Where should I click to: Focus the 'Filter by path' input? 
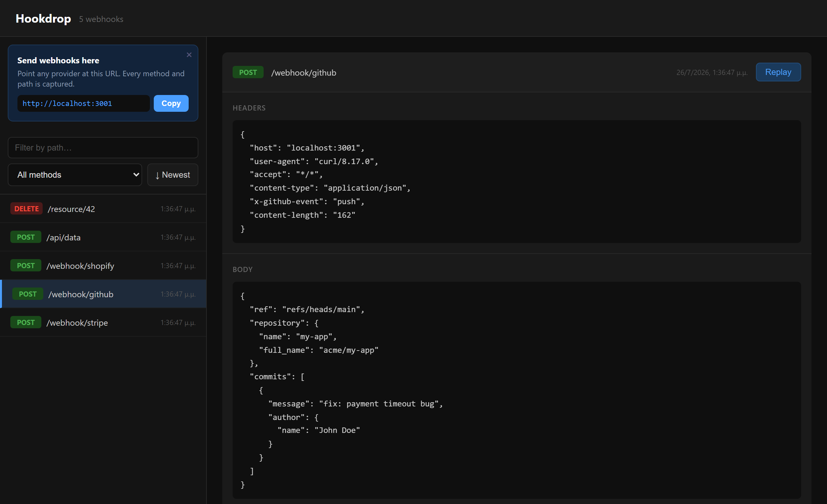(x=103, y=148)
